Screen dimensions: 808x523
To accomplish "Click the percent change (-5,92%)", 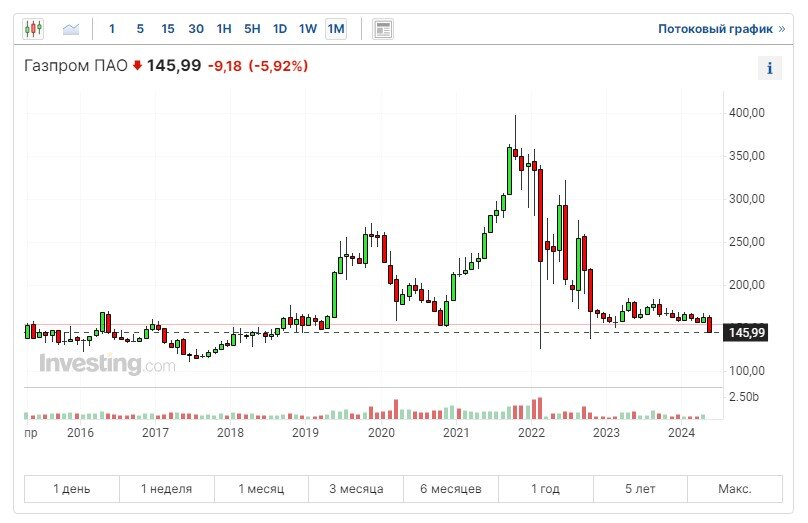I will pyautogui.click(x=278, y=66).
